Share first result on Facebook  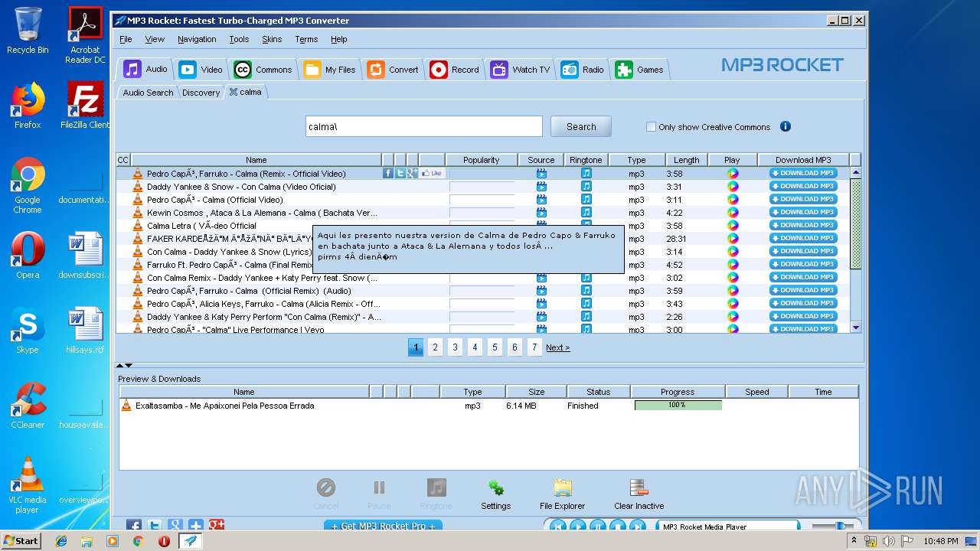click(388, 174)
